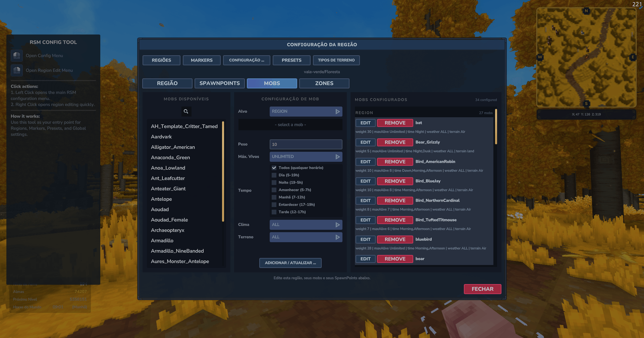Select Antelope in the mob list

(x=161, y=199)
